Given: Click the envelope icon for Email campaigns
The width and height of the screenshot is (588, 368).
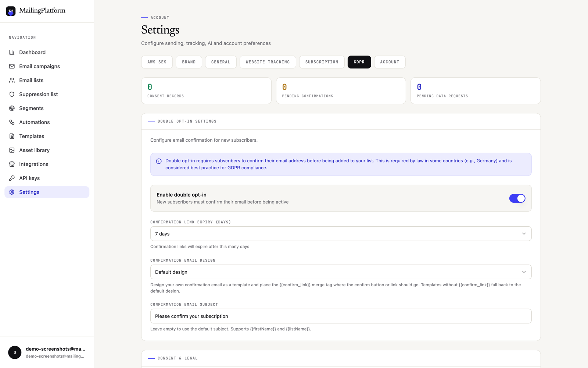Looking at the screenshot, I should pyautogui.click(x=12, y=66).
